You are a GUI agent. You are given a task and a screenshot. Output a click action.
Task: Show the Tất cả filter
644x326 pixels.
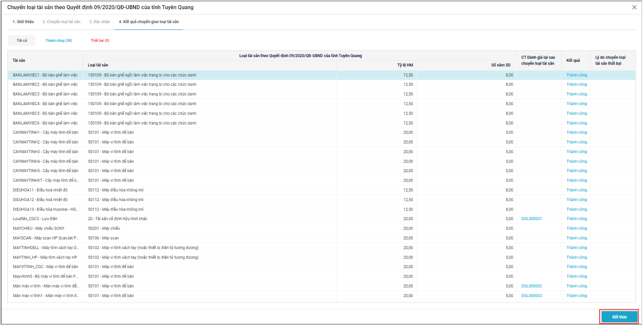pyautogui.click(x=22, y=40)
